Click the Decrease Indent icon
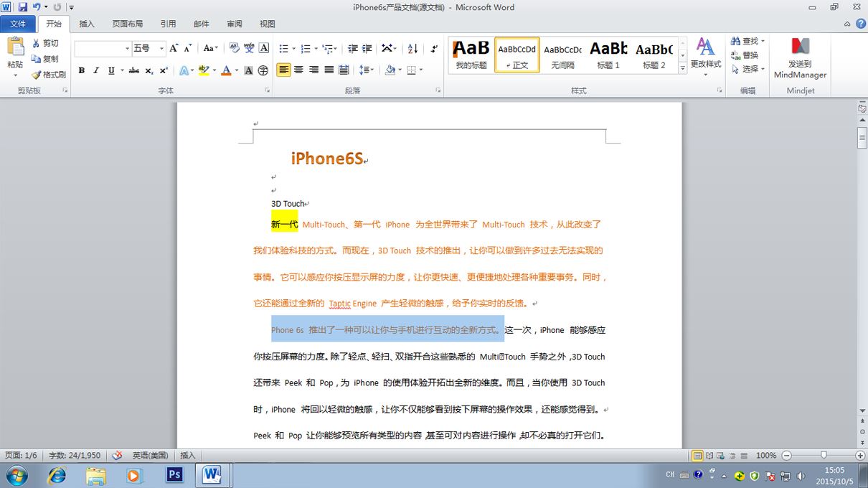The height and width of the screenshot is (488, 868). pos(352,49)
